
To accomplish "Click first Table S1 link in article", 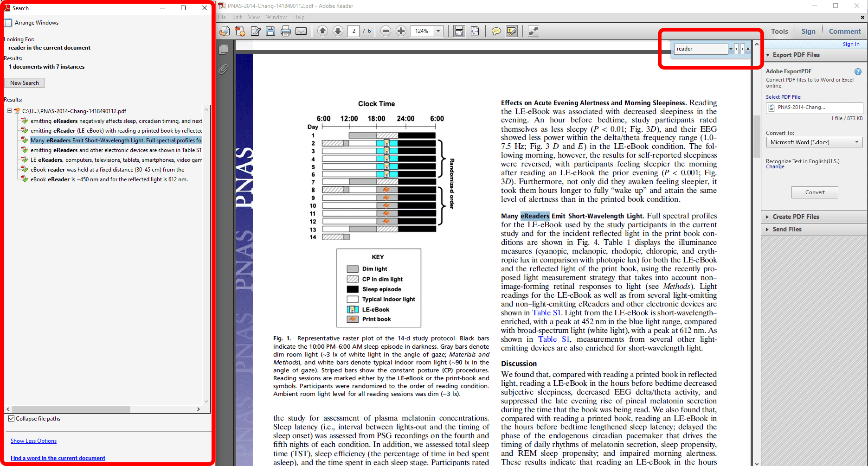I will pos(547,313).
